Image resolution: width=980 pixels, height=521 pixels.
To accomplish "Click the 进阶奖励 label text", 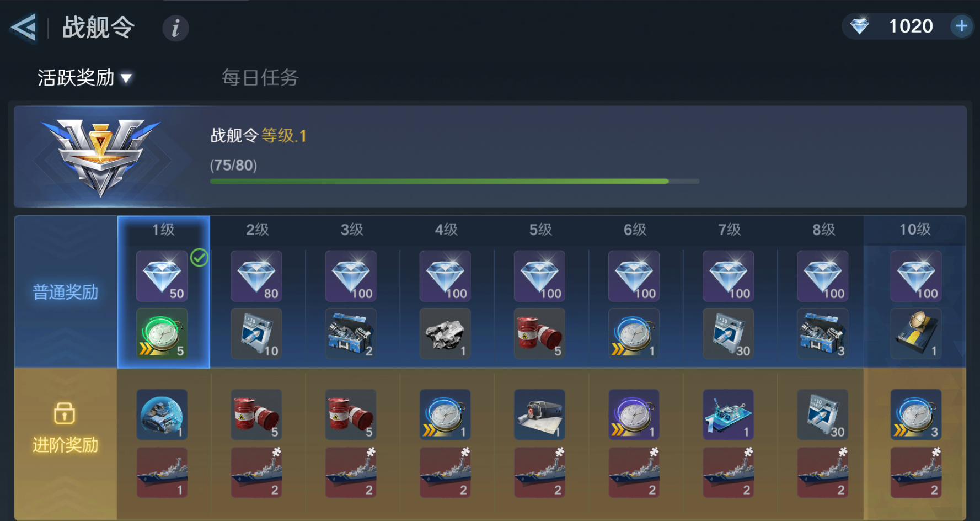I will 65,445.
